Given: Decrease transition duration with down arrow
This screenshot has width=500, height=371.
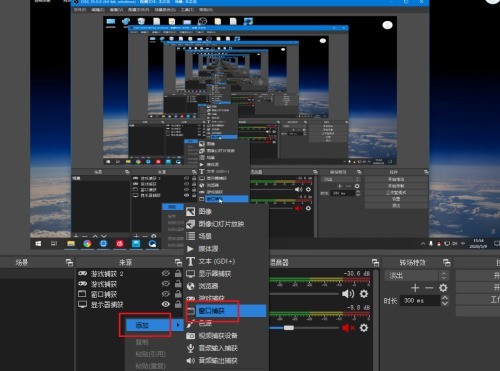Looking at the screenshot, I should pos(444,303).
